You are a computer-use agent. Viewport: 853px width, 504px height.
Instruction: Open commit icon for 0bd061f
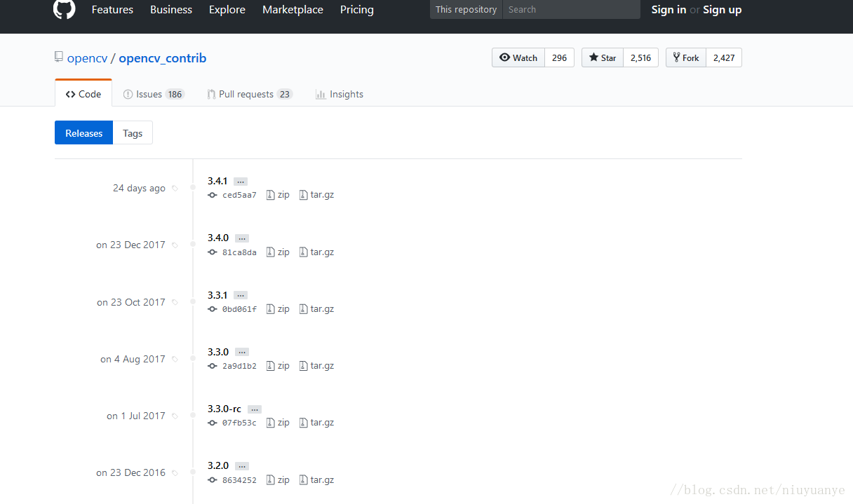[213, 309]
